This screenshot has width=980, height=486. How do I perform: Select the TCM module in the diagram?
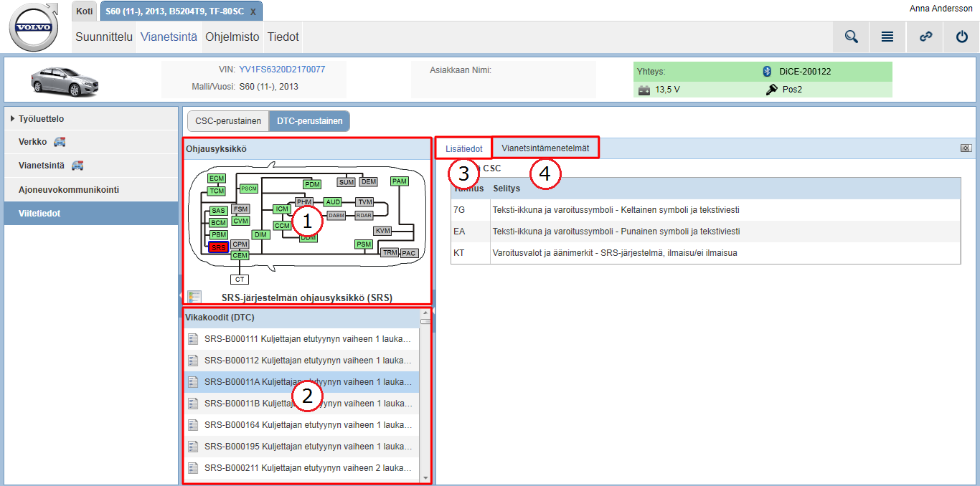click(x=217, y=191)
